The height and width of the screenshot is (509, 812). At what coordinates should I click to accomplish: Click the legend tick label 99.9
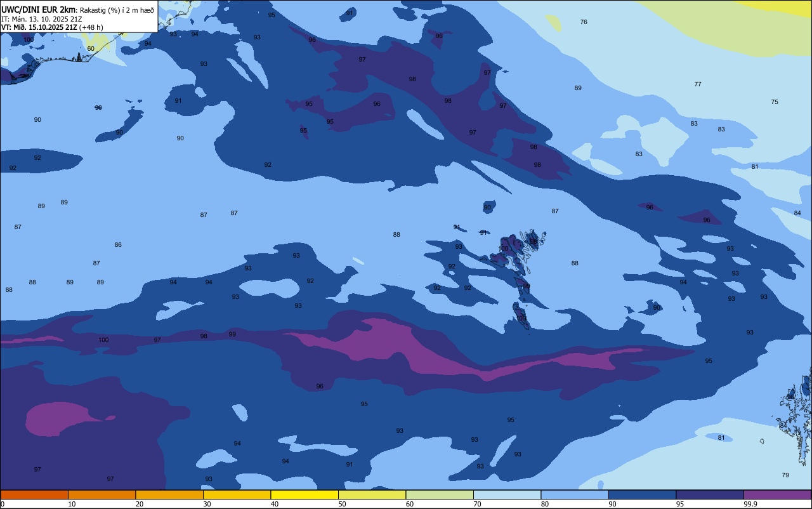(x=750, y=504)
